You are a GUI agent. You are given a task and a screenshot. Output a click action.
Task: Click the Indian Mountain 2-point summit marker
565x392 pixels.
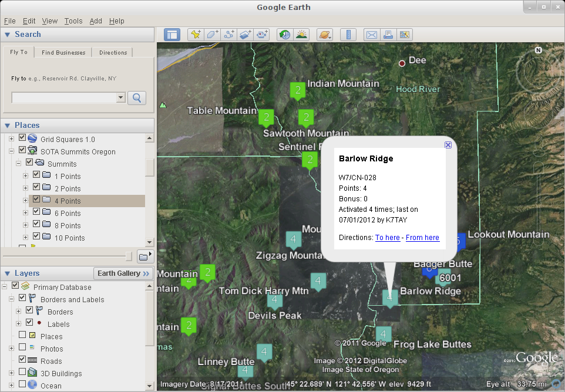[x=298, y=90]
